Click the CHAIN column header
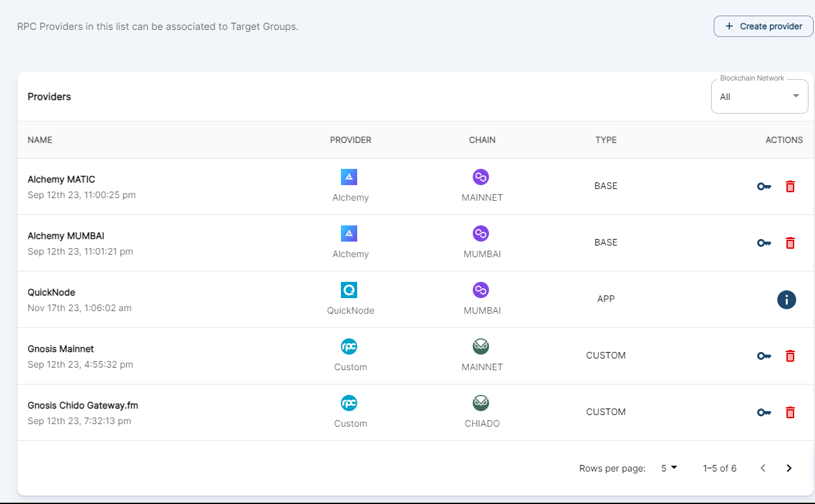815x504 pixels. [483, 140]
